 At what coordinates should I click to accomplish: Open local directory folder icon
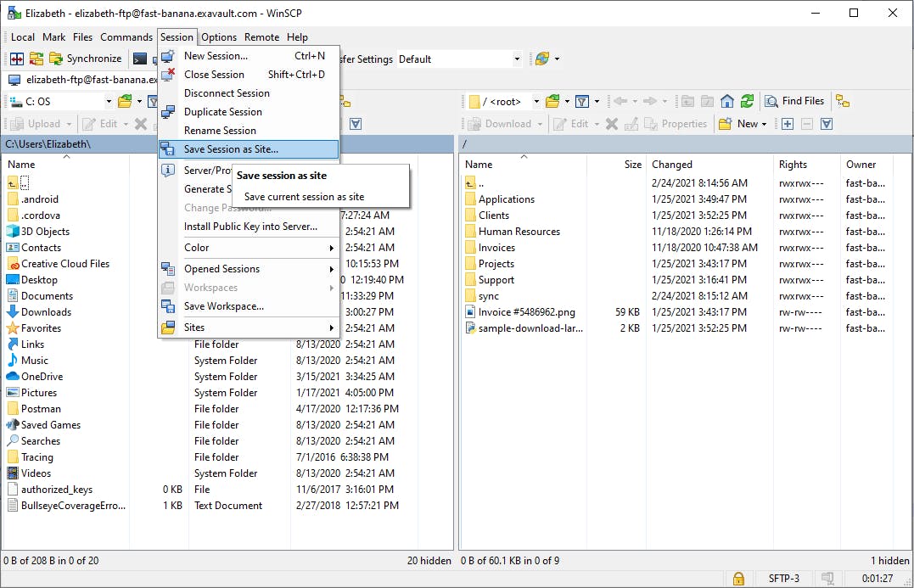(124, 102)
